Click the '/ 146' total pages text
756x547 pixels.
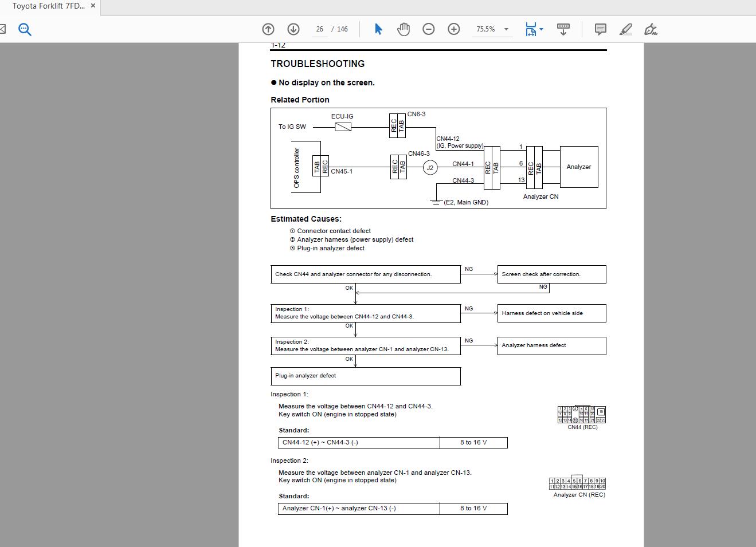[340, 29]
